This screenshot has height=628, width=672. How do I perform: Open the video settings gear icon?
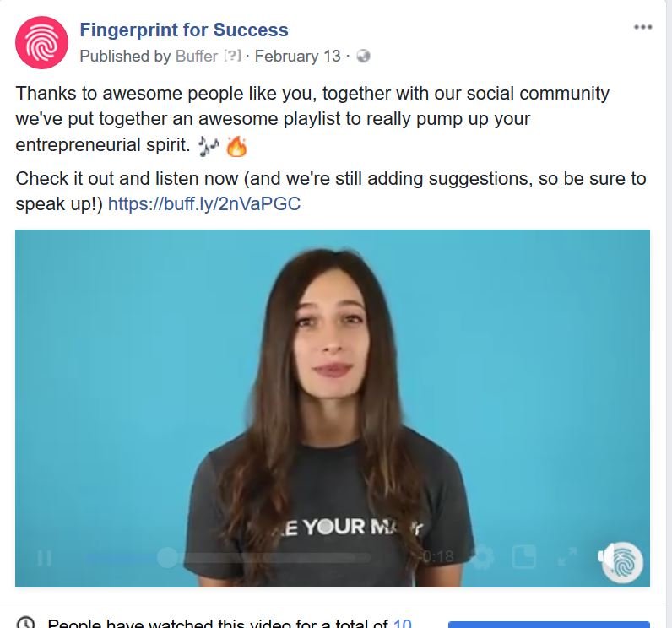(482, 557)
